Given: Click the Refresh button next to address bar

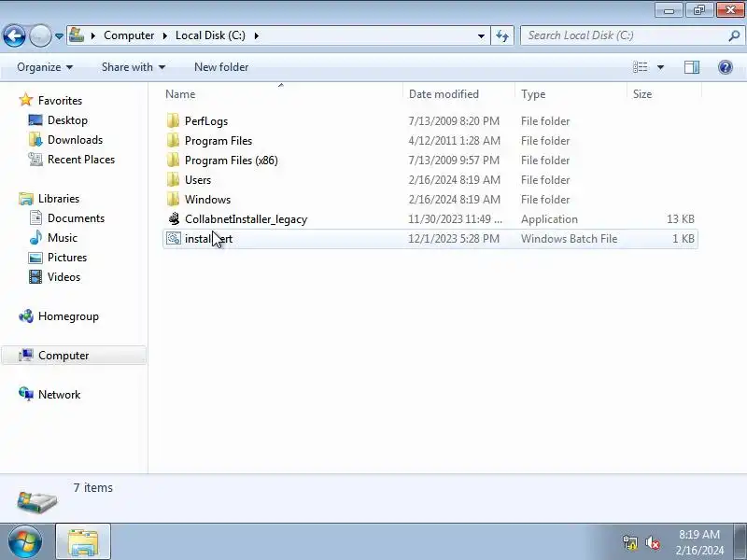Looking at the screenshot, I should [502, 35].
